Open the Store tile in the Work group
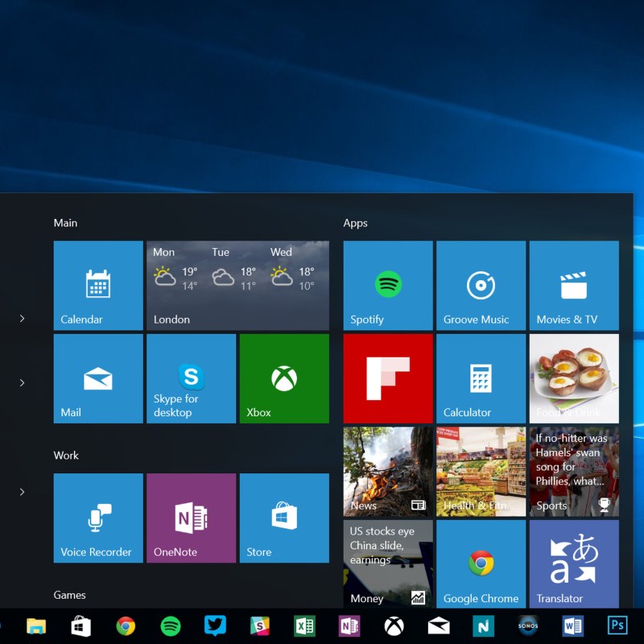Viewport: 644px width, 644px height. 284,518
